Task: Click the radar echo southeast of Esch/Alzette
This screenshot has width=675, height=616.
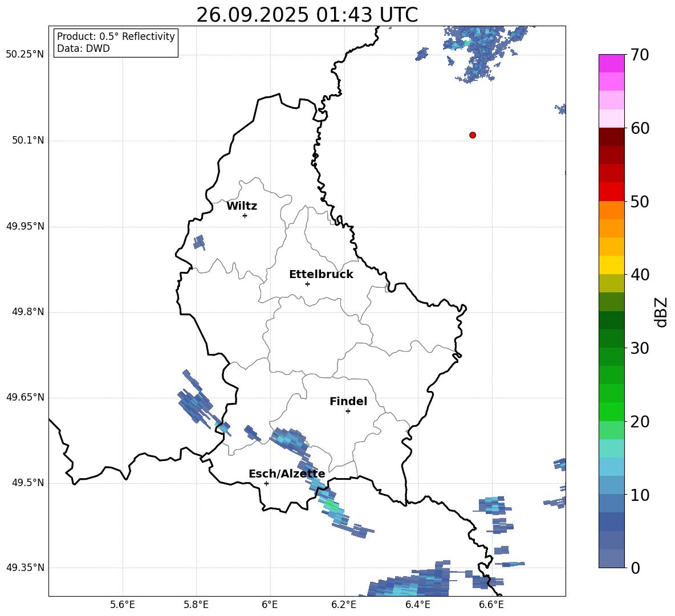Action: (331, 504)
